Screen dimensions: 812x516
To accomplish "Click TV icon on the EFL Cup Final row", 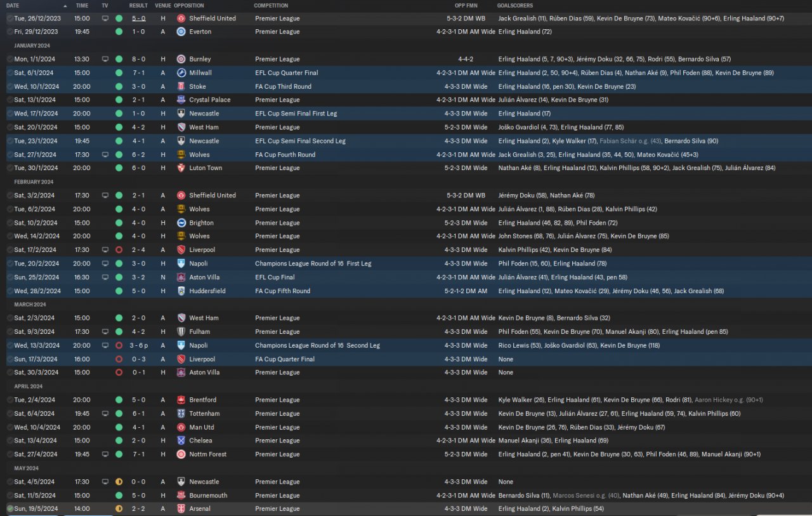I will (x=105, y=277).
